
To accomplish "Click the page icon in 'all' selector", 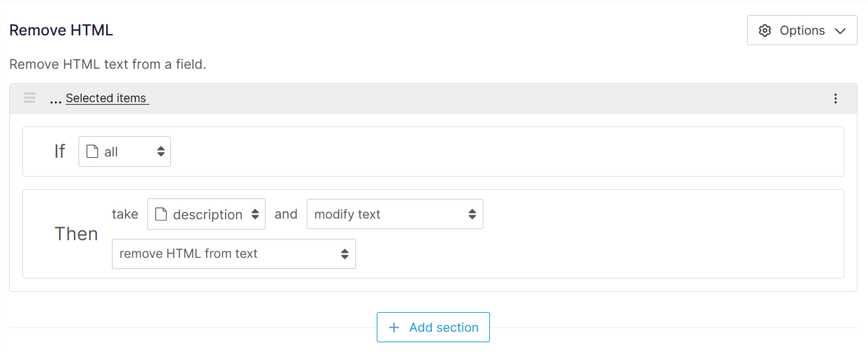I will point(92,152).
